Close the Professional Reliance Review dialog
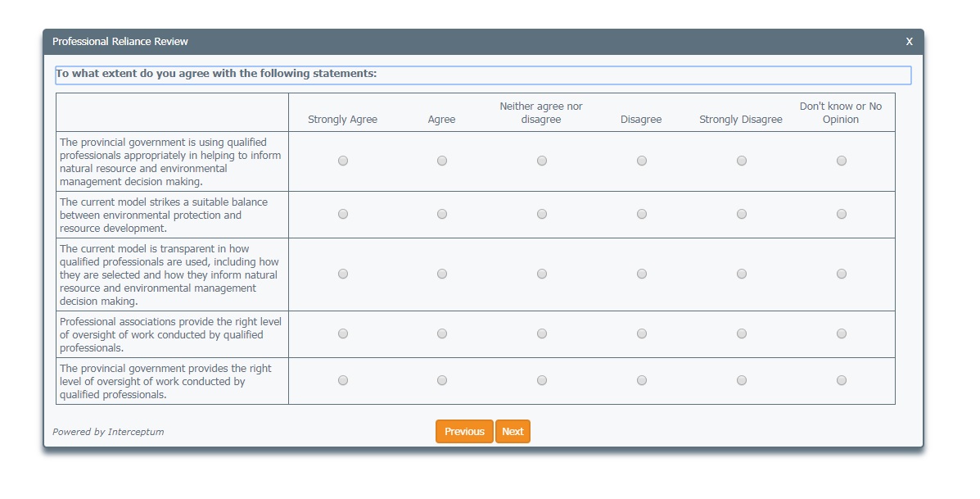980x499 pixels. 909,42
